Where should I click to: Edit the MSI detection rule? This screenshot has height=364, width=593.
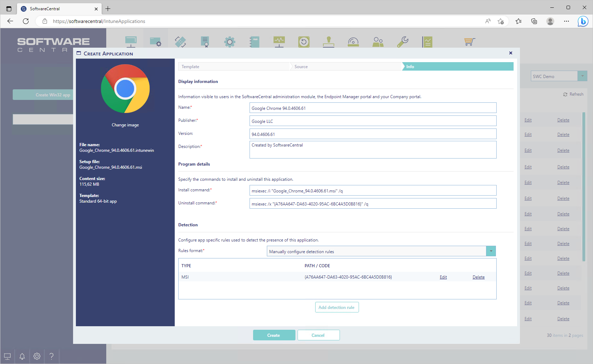[x=443, y=277]
